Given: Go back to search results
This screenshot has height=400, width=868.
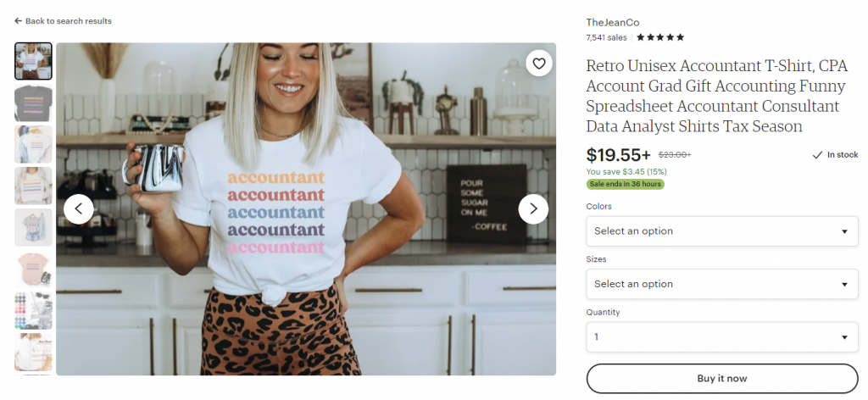Looking at the screenshot, I should [x=63, y=21].
